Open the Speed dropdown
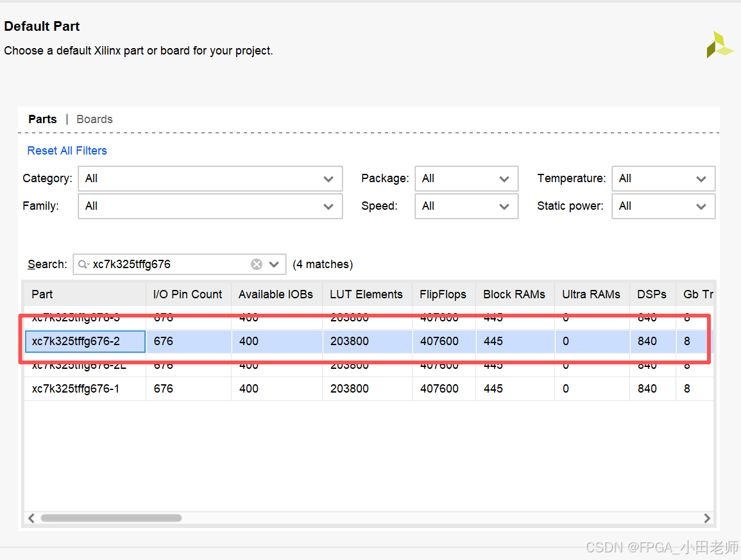Screen dimensions: 741x560 pos(466,206)
